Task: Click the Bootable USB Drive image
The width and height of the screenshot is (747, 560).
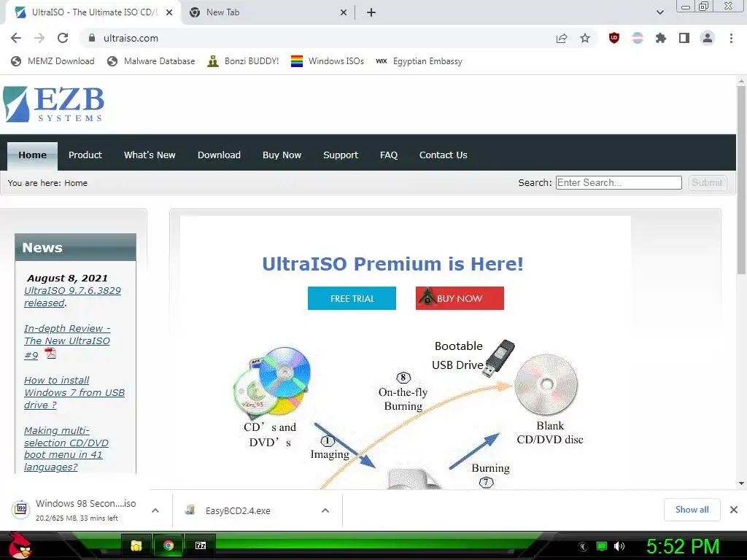Action: 498,359
